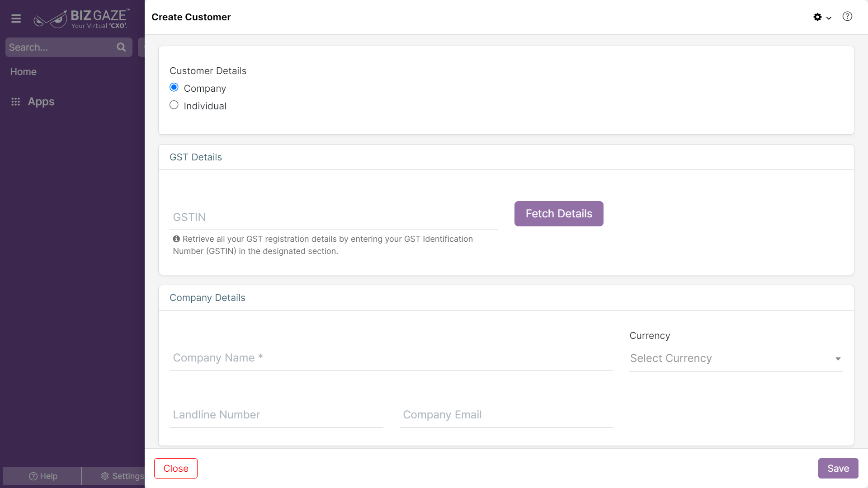This screenshot has width=868, height=488.
Task: Click the Company Details section heading
Action: pyautogui.click(x=208, y=298)
